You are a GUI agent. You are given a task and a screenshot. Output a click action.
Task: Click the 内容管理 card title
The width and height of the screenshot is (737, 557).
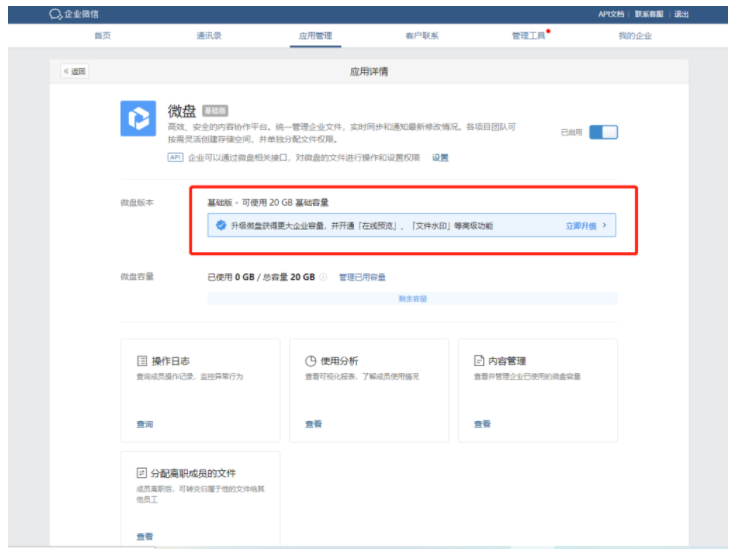pos(507,361)
